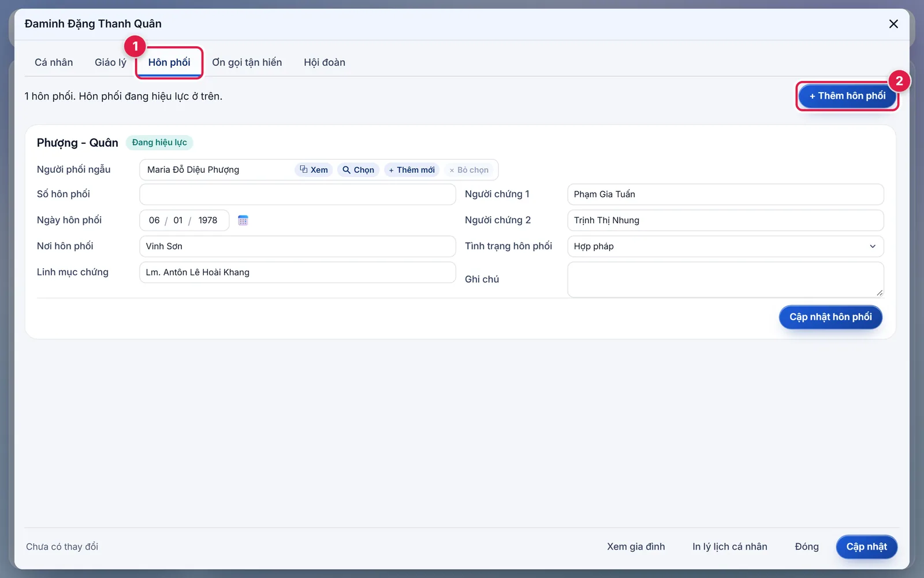924x578 pixels.
Task: Click the Linh mục chứng field
Action: [297, 272]
